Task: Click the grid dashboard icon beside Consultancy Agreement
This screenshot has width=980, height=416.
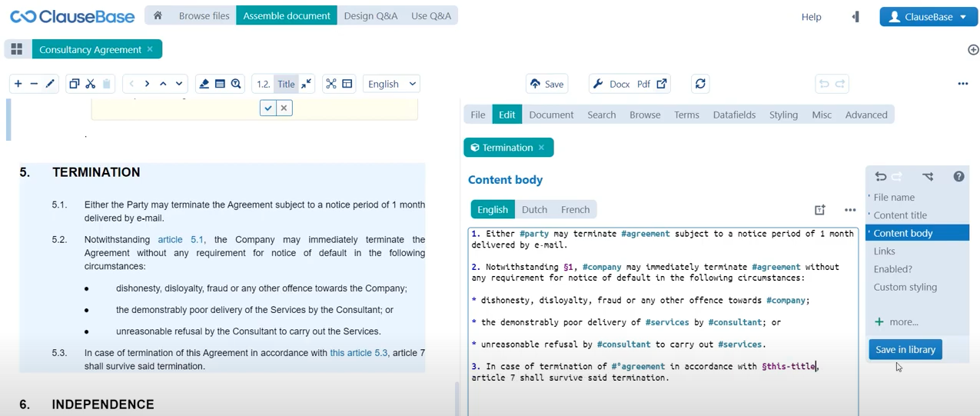Action: click(x=17, y=49)
